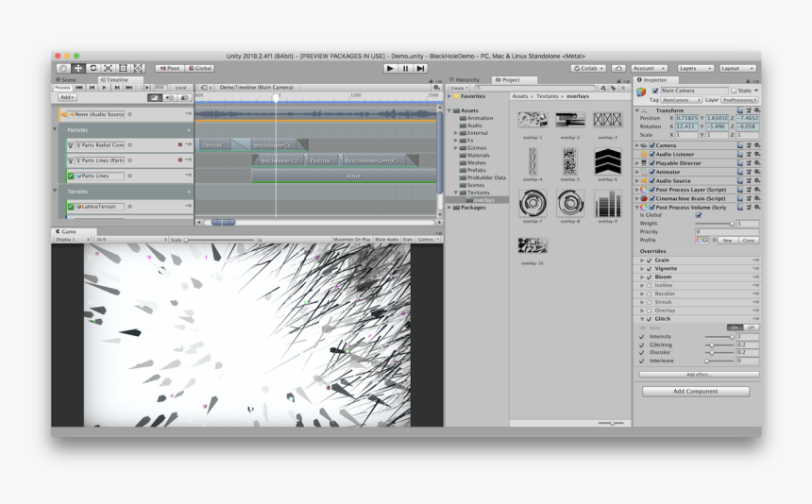The height and width of the screenshot is (504, 812).
Task: Click the Add Component button
Action: coord(696,391)
